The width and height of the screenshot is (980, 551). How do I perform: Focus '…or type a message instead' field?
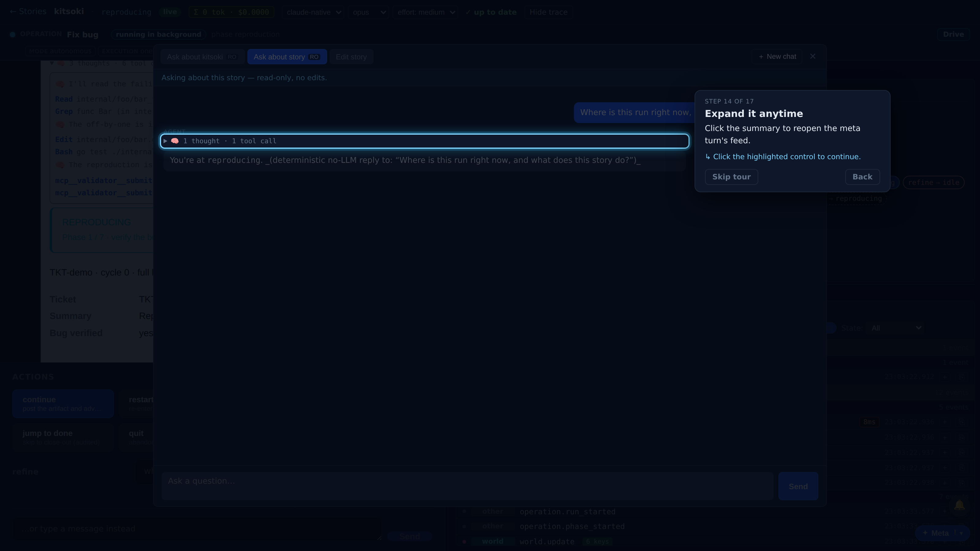click(x=197, y=529)
